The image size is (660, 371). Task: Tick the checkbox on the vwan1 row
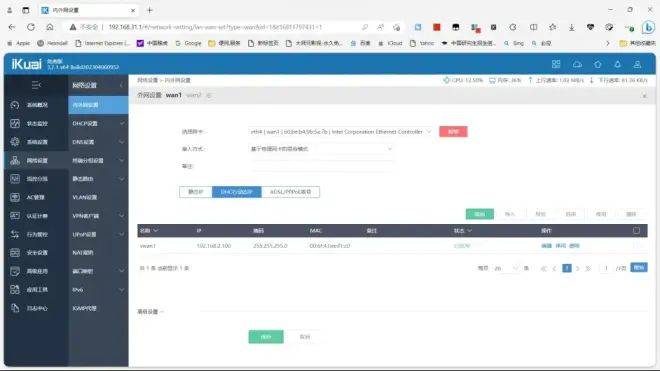pyautogui.click(x=636, y=246)
